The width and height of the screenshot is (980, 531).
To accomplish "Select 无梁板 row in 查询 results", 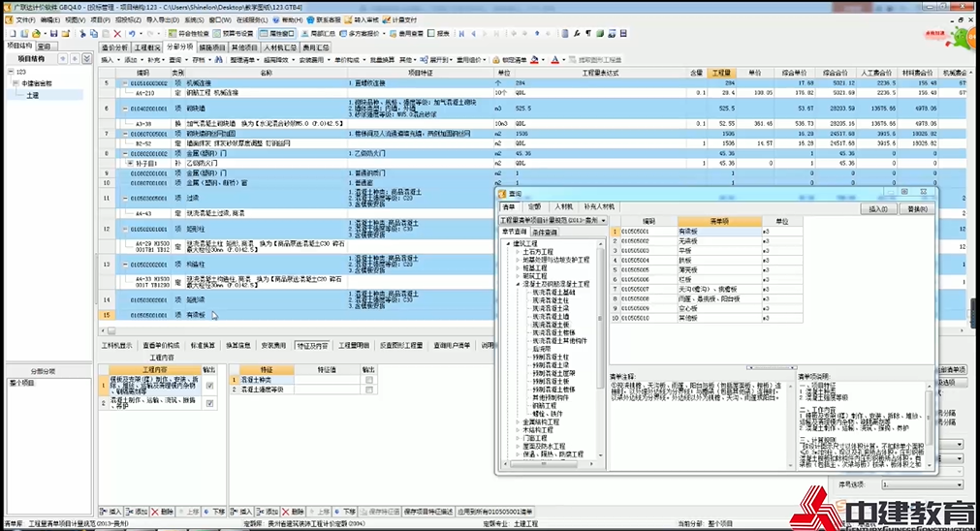I will point(707,241).
